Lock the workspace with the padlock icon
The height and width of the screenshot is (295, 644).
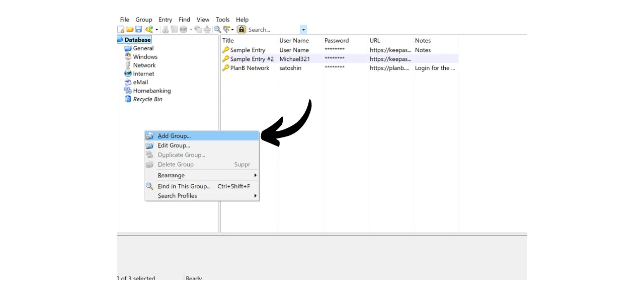tap(242, 29)
